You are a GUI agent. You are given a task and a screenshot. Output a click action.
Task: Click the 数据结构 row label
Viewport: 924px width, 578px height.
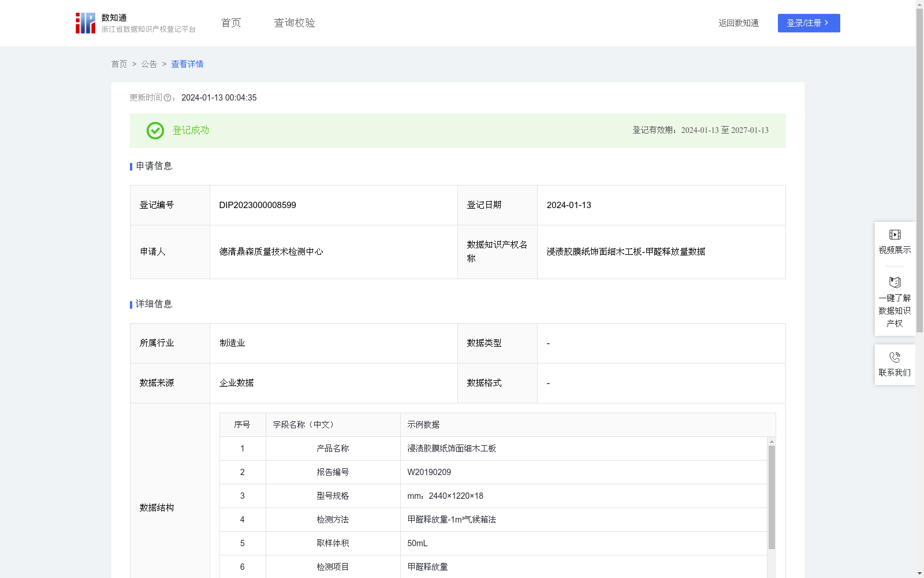pyautogui.click(x=157, y=508)
